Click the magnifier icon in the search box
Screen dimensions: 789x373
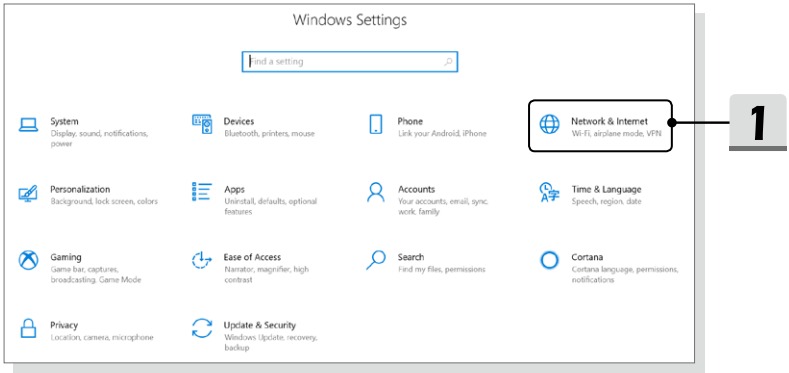click(x=448, y=62)
